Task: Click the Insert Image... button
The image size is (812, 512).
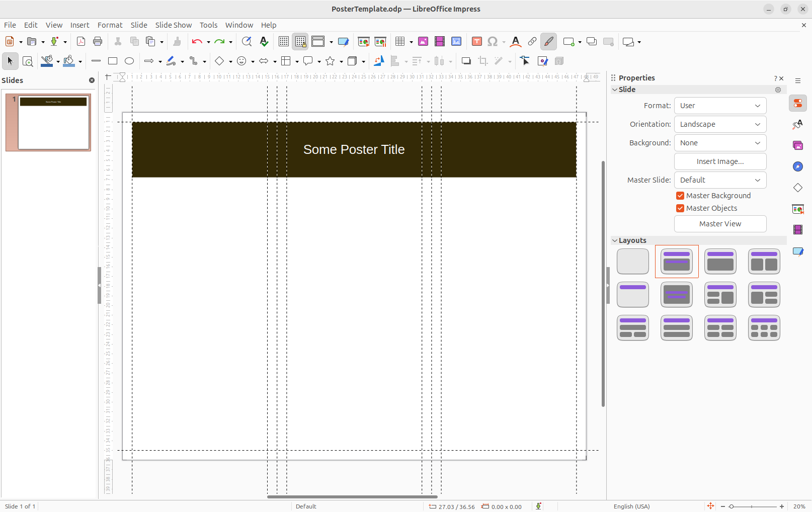Action: 720,161
